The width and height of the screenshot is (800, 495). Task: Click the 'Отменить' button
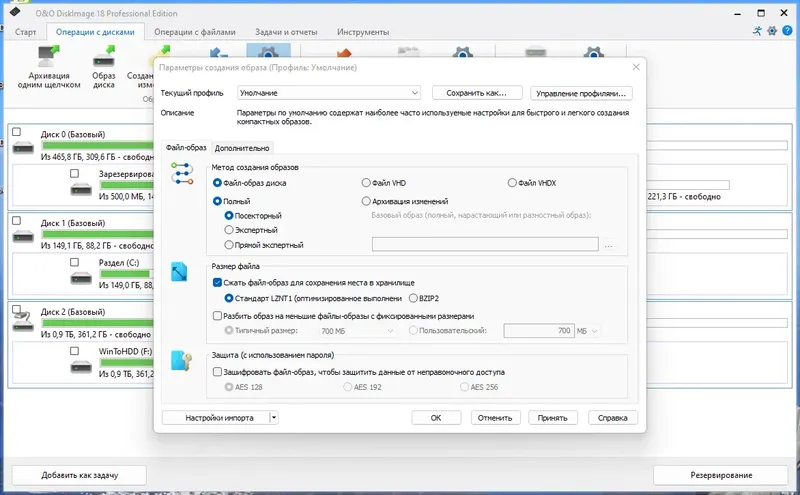(x=495, y=418)
